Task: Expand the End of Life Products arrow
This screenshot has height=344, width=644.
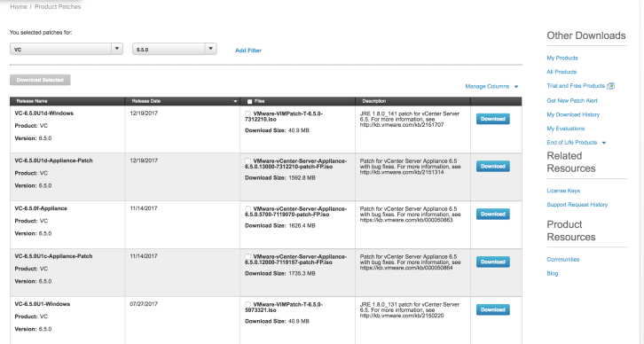Action: (x=604, y=143)
